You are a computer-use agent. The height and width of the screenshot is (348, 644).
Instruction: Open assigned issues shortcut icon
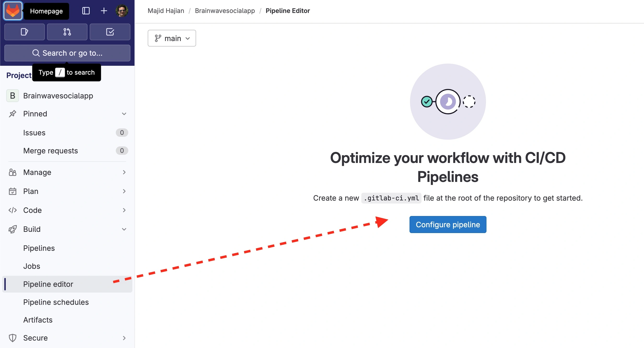coord(24,32)
